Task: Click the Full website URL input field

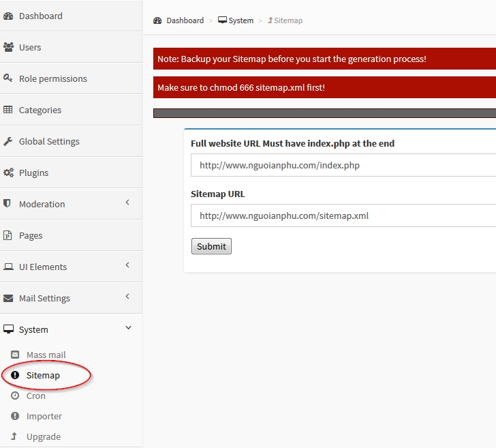Action: [x=343, y=165]
